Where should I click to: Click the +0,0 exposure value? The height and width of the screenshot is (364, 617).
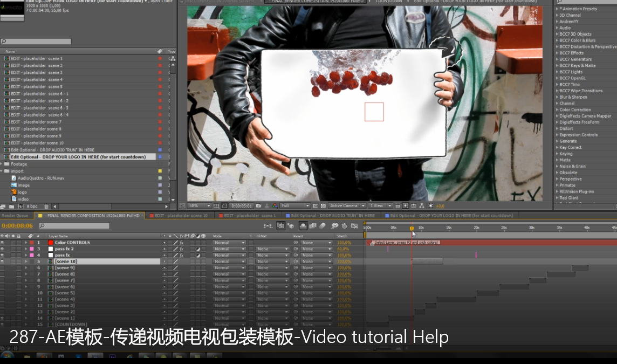tap(440, 206)
